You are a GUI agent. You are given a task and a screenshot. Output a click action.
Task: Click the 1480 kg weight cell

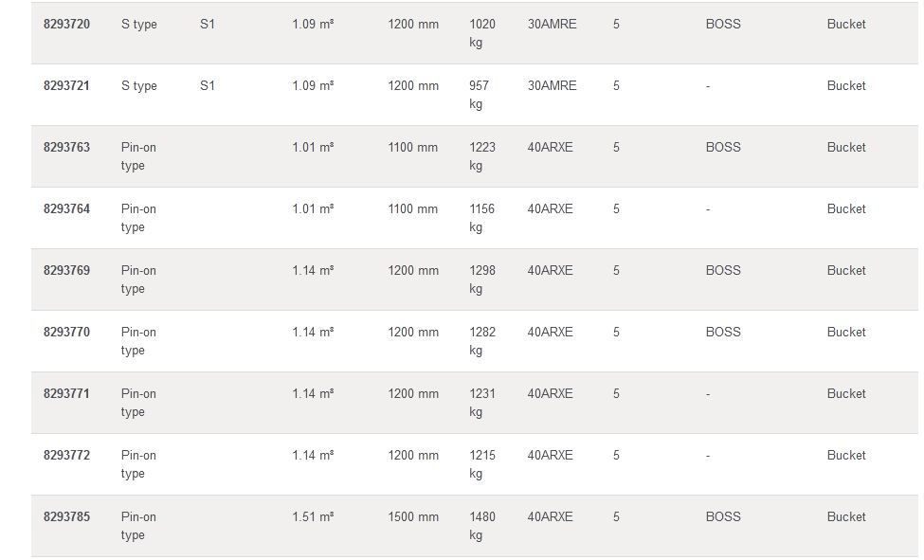coord(482,526)
